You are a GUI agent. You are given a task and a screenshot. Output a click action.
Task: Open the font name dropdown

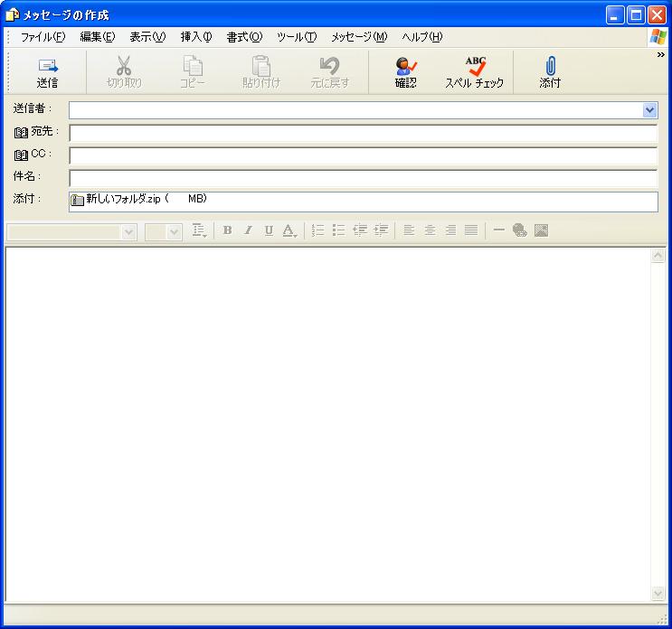coord(128,232)
